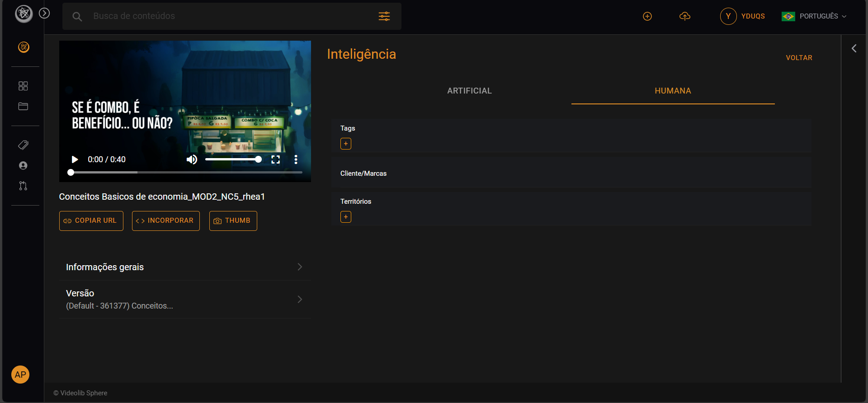The width and height of the screenshot is (868, 403).
Task: Mute the video volume
Action: [192, 159]
